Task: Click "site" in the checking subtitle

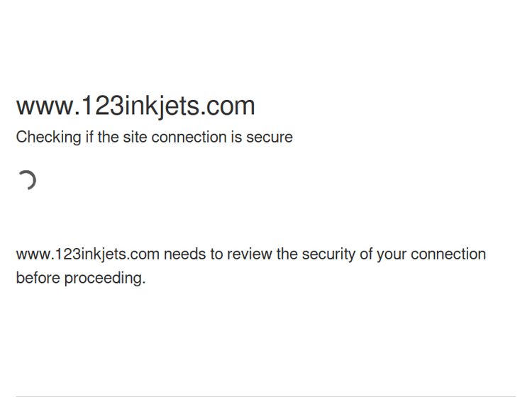Action: [135, 137]
